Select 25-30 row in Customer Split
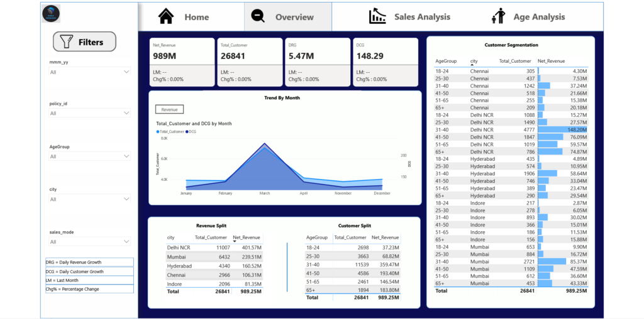The image size is (644, 319). (353, 256)
